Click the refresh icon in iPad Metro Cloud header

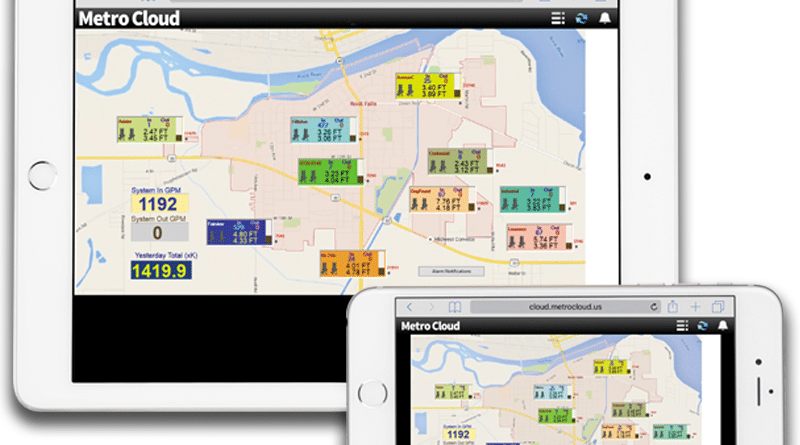pos(581,19)
